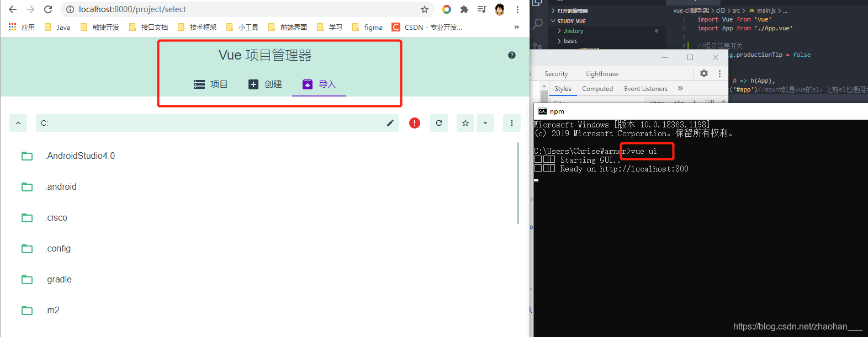Click the src breadcrumb in VS Code
This screenshot has height=337, width=868.
coord(736,10)
